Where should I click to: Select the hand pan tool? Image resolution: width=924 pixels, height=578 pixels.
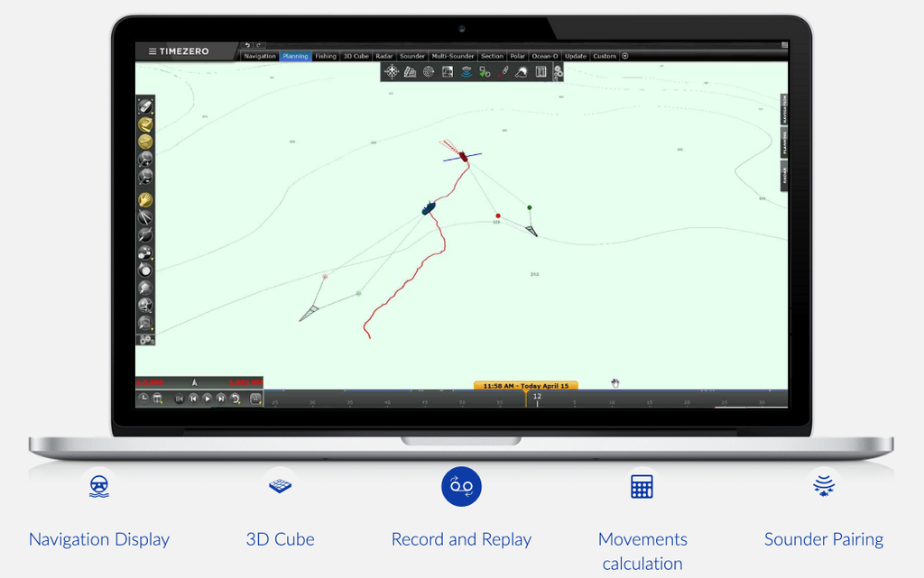point(144,200)
